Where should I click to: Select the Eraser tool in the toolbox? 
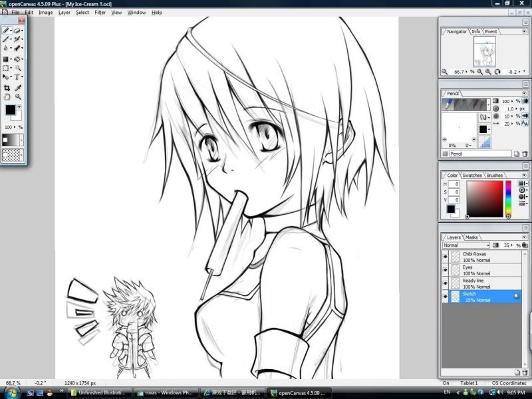[17, 31]
